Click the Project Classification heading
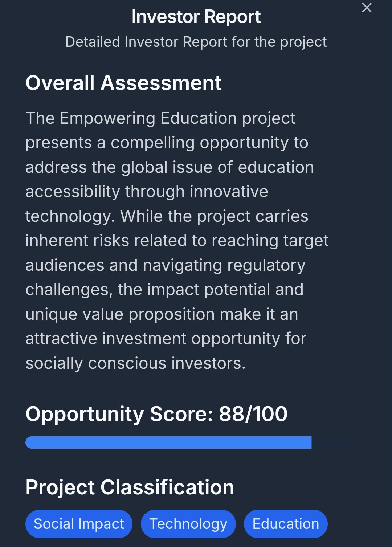392x547 pixels. pos(130,487)
